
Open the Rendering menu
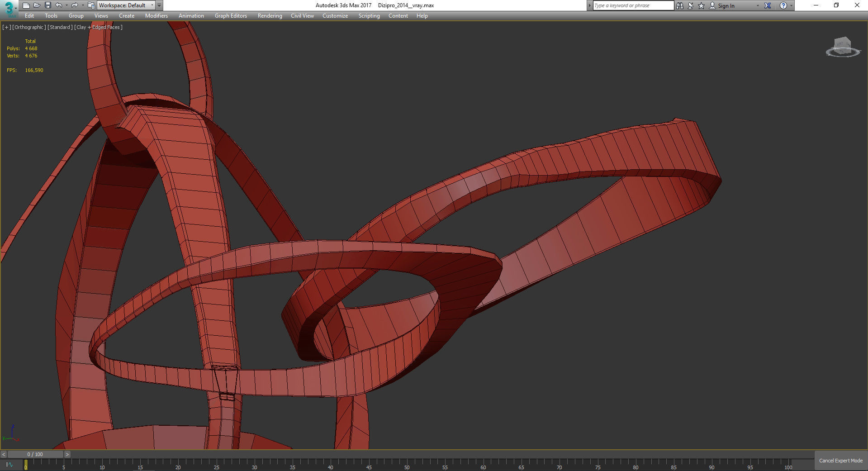point(270,16)
